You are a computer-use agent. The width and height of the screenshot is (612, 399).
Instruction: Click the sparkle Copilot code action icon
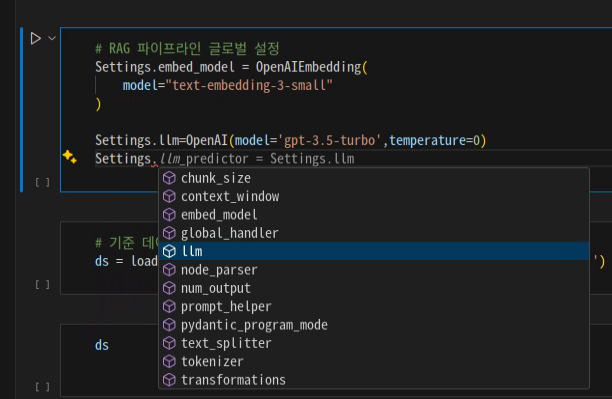point(70,157)
